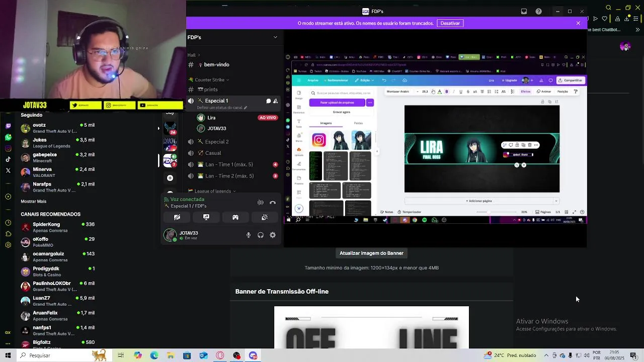Screen dimensions: 644x362
Task: Open chat for the Especial 1 channel
Action: [x=268, y=101]
